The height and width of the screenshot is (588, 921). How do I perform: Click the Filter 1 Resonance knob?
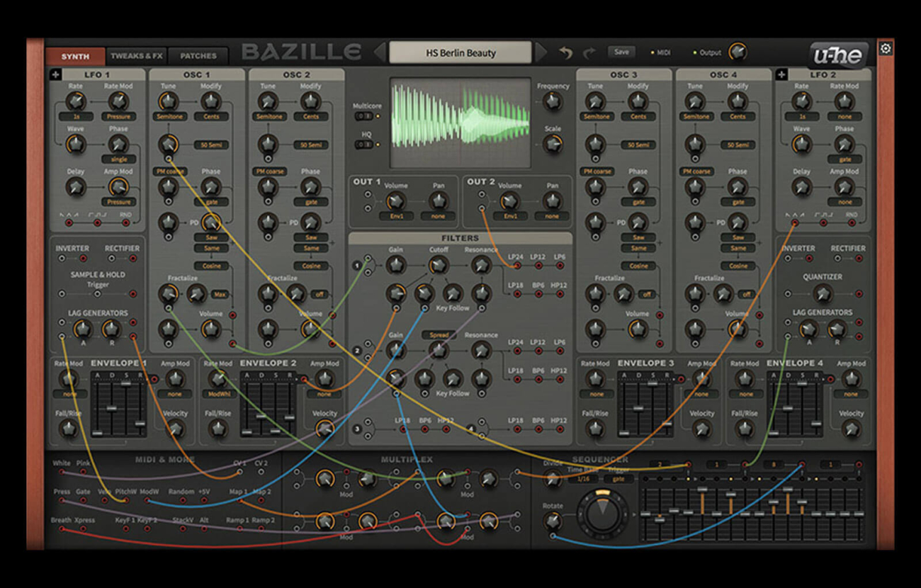coord(481,265)
